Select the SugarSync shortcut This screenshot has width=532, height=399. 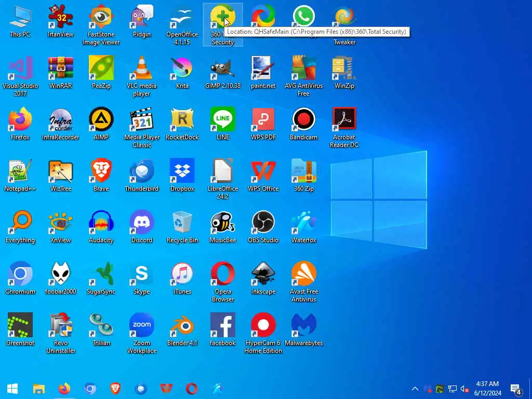pyautogui.click(x=101, y=278)
